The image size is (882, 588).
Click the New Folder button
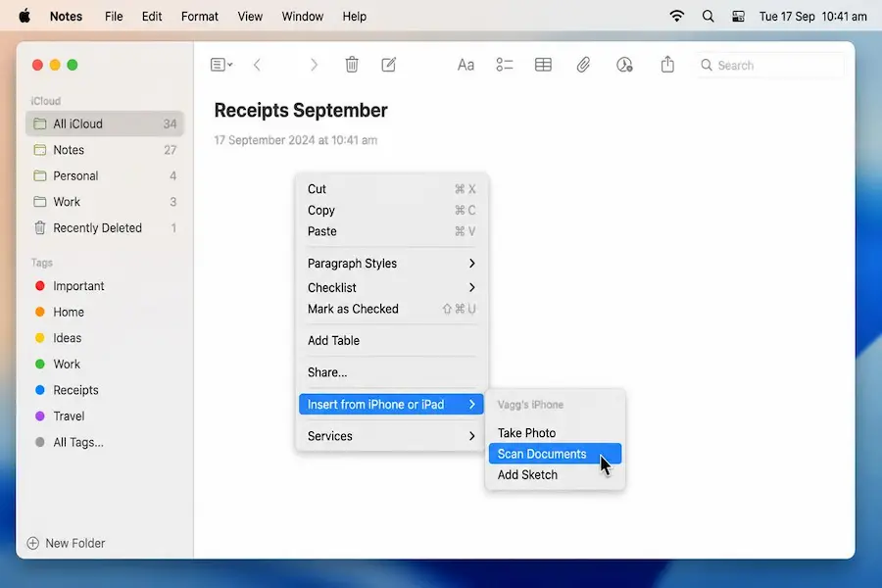coord(67,543)
